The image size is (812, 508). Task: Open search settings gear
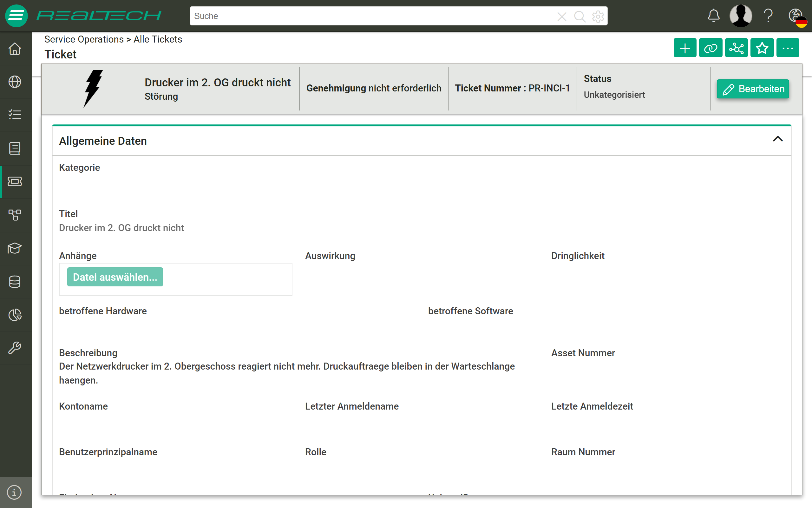[598, 16]
